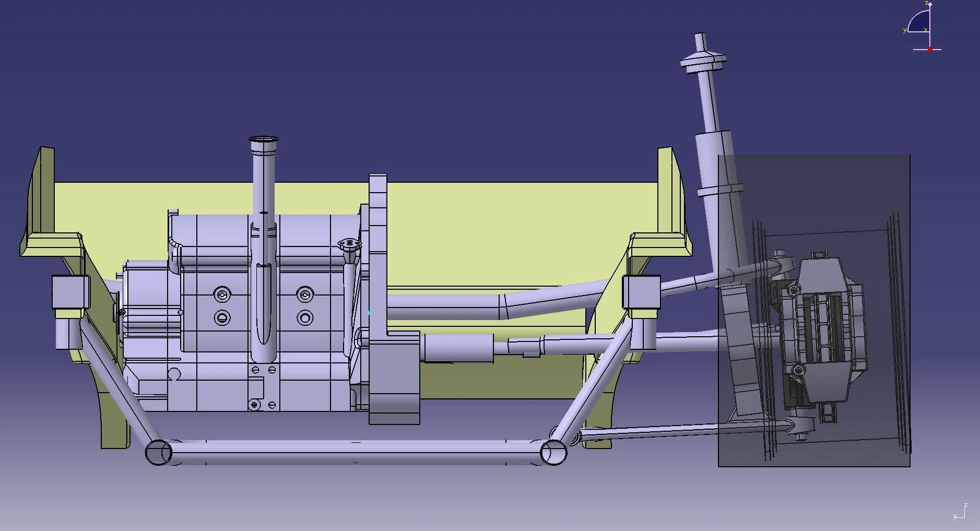The width and height of the screenshot is (980, 531).
Task: Click the Z axis dot on compass
Action: click(930, 4)
